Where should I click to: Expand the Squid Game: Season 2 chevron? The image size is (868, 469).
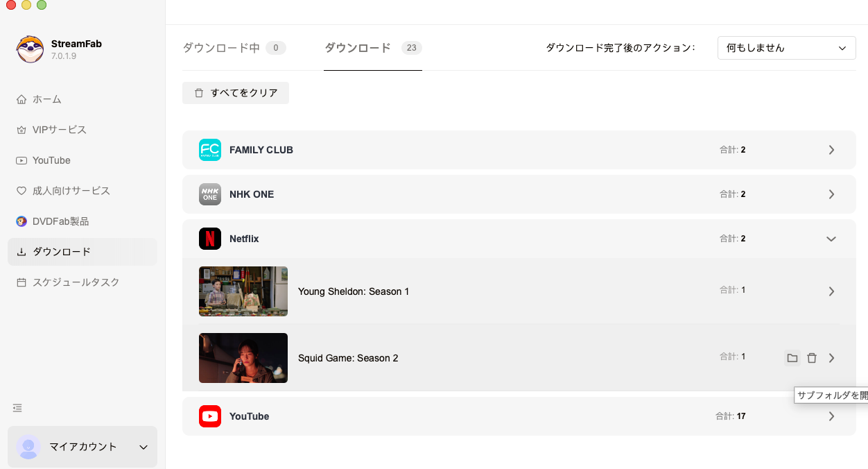tap(831, 358)
